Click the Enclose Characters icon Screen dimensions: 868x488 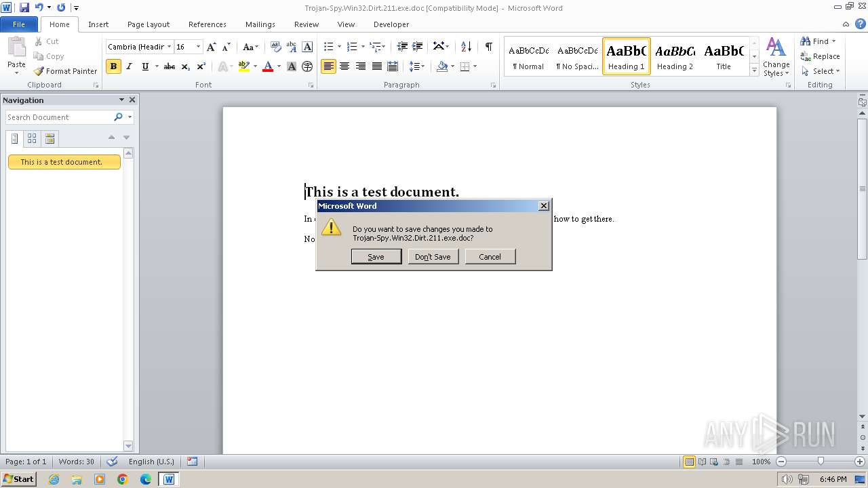[307, 66]
